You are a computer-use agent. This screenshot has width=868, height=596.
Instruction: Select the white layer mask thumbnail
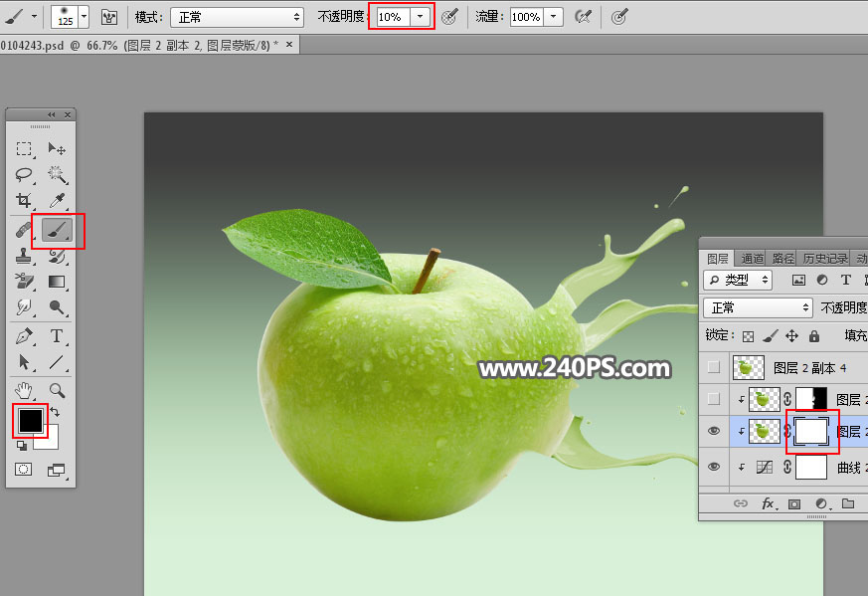pyautogui.click(x=811, y=432)
